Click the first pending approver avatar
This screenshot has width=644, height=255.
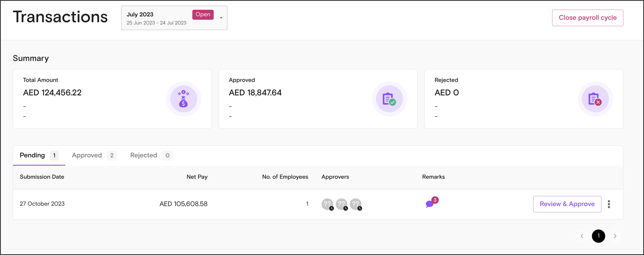327,204
